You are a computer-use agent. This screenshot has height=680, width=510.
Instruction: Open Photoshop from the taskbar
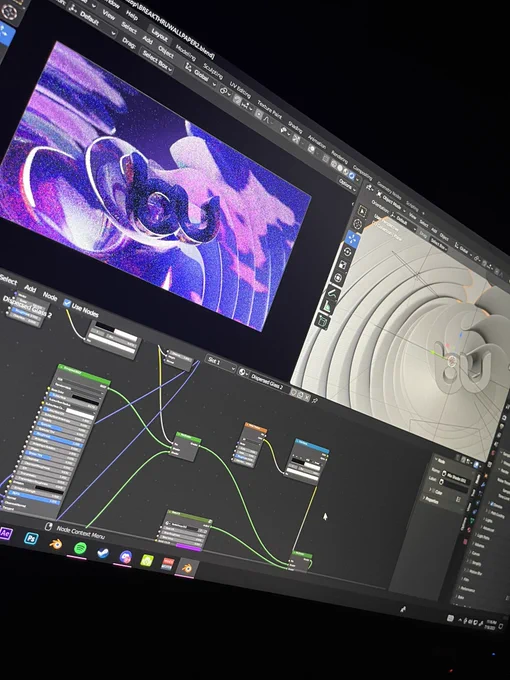pyautogui.click(x=31, y=539)
